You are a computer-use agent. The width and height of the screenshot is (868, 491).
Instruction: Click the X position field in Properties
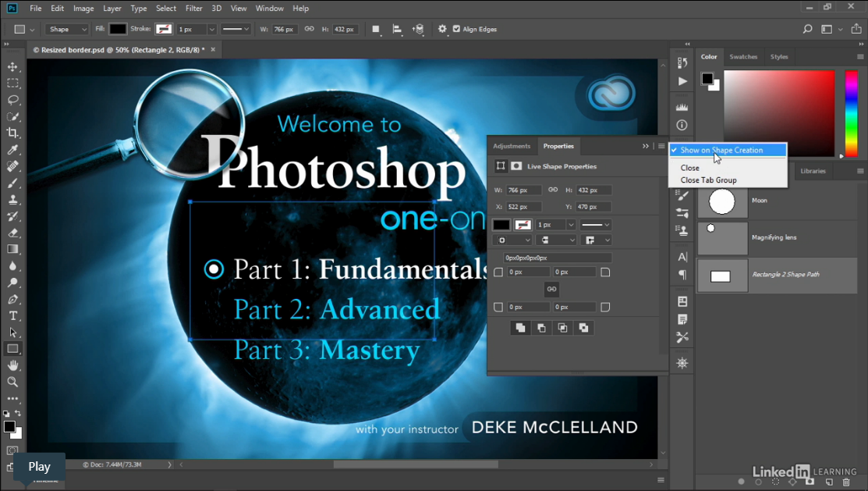(x=523, y=207)
